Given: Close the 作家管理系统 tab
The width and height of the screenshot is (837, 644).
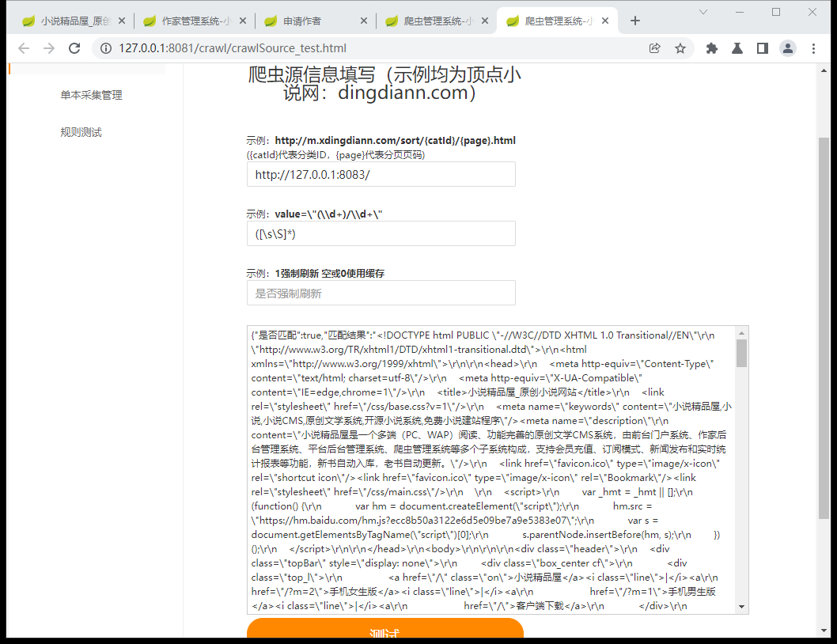Looking at the screenshot, I should [x=243, y=21].
